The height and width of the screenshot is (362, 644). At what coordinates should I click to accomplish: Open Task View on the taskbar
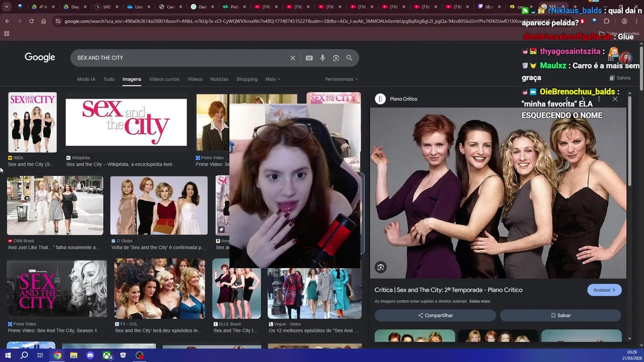click(x=40, y=355)
